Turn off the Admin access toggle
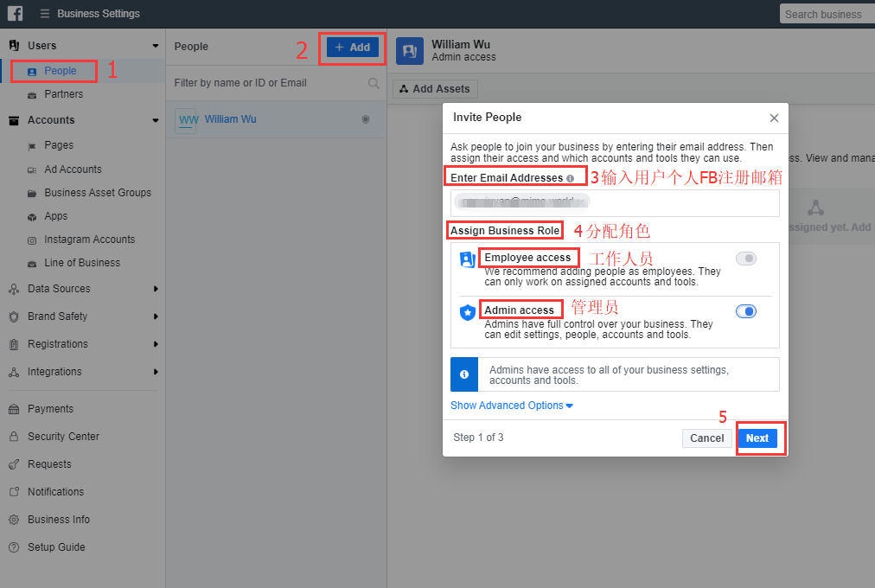 [745, 311]
